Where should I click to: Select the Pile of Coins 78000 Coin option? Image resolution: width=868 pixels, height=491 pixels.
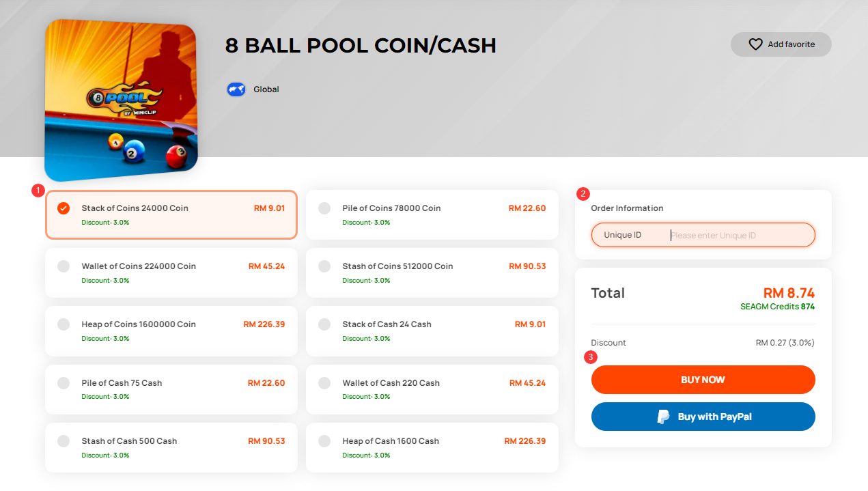(x=432, y=214)
